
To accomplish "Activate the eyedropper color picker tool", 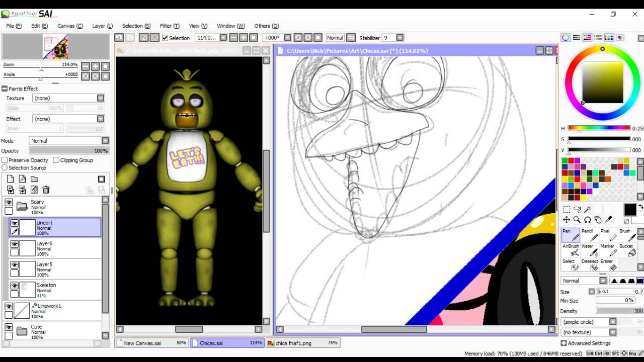I will [608, 220].
